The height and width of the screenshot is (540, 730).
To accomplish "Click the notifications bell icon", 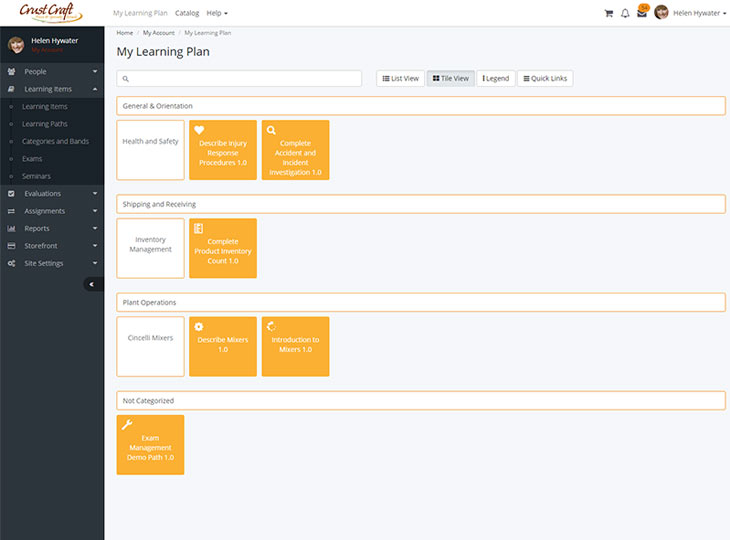I will tap(625, 13).
